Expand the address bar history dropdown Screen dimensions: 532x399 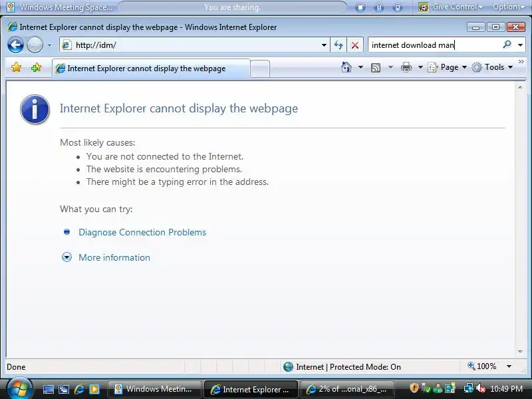324,45
